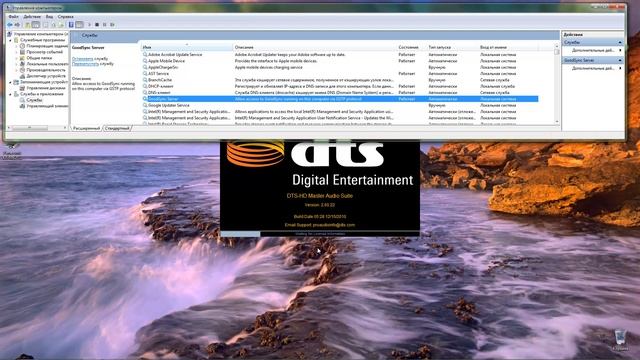Select the AST Service row
Image resolution: width=640 pixels, height=360 pixels.
[340, 73]
